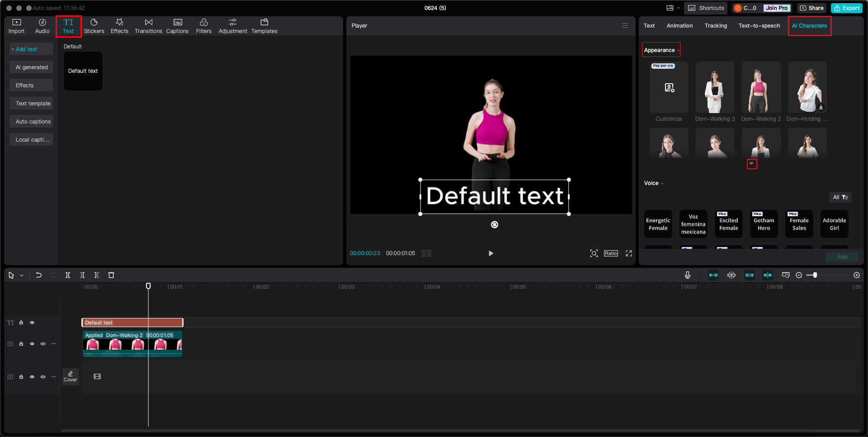868x437 pixels.
Task: Click the microphone record voiceover icon
Action: tap(687, 275)
